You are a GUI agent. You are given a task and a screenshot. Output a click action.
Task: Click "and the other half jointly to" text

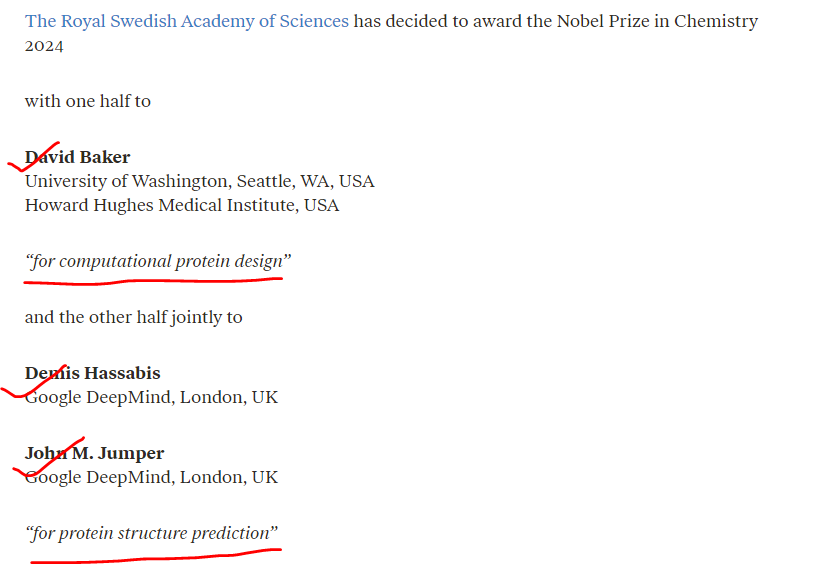pyautogui.click(x=133, y=317)
